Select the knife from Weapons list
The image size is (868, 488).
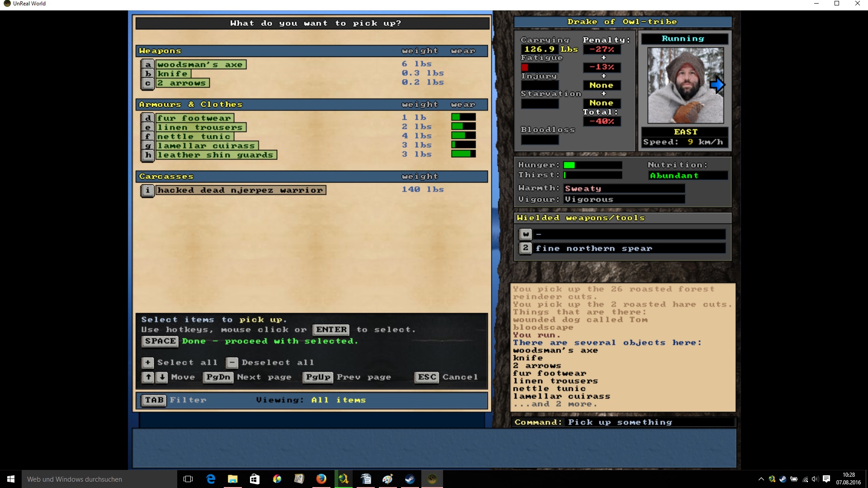tap(174, 74)
